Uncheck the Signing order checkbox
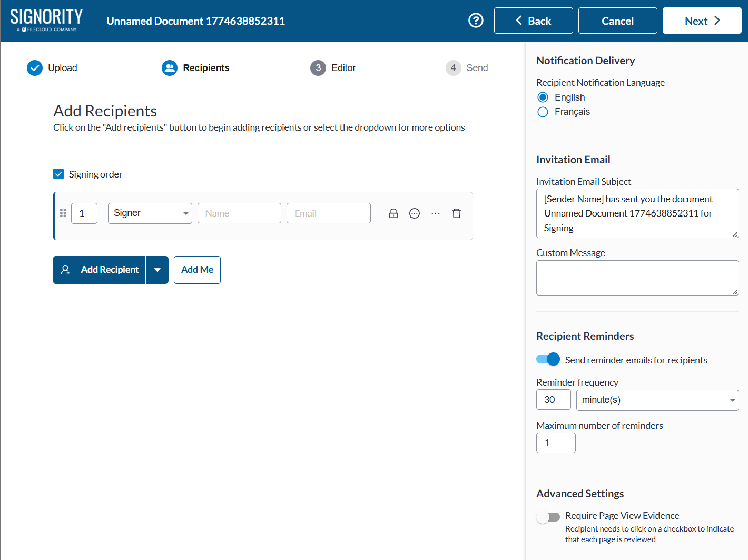748x560 pixels. click(x=59, y=174)
